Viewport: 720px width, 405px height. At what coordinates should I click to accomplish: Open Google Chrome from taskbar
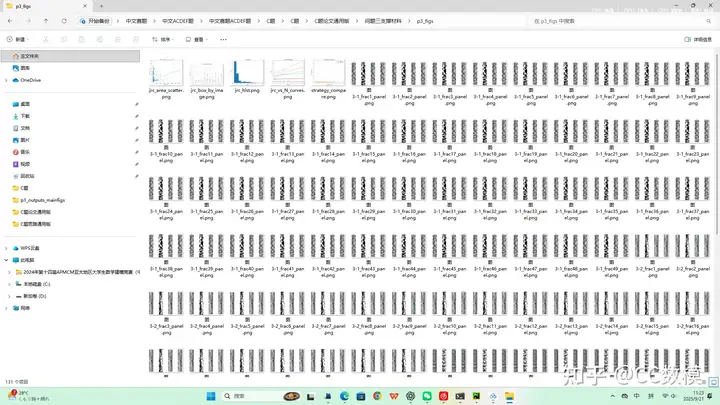click(x=377, y=396)
